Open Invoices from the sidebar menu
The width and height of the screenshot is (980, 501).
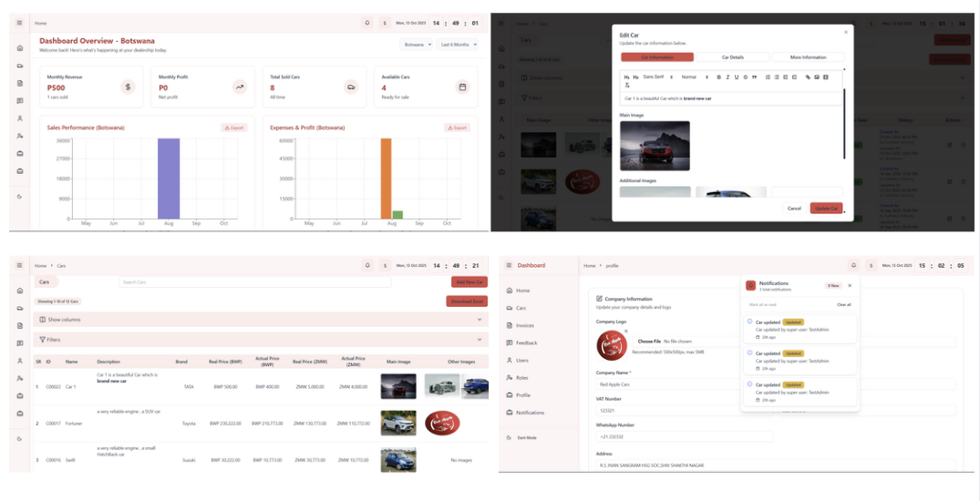(524, 325)
